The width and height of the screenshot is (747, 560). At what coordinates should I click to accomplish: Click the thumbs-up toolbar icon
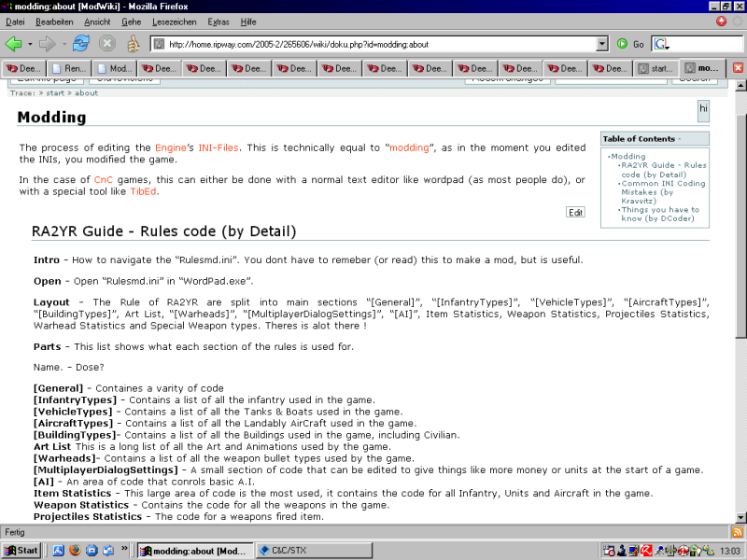coord(134,44)
